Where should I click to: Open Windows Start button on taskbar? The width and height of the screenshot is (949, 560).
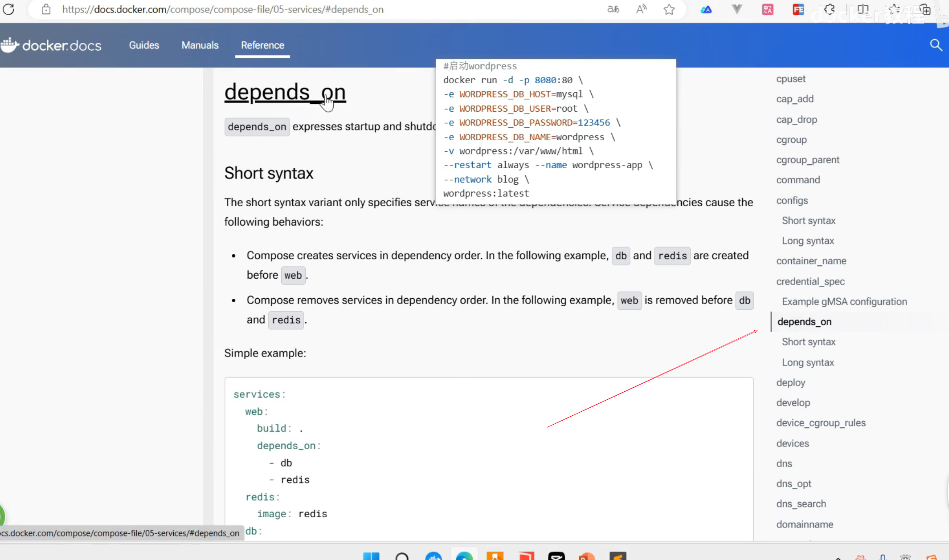point(371,556)
